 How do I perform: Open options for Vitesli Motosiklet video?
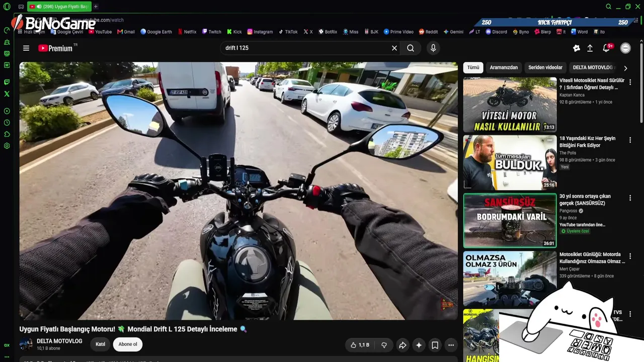click(630, 82)
